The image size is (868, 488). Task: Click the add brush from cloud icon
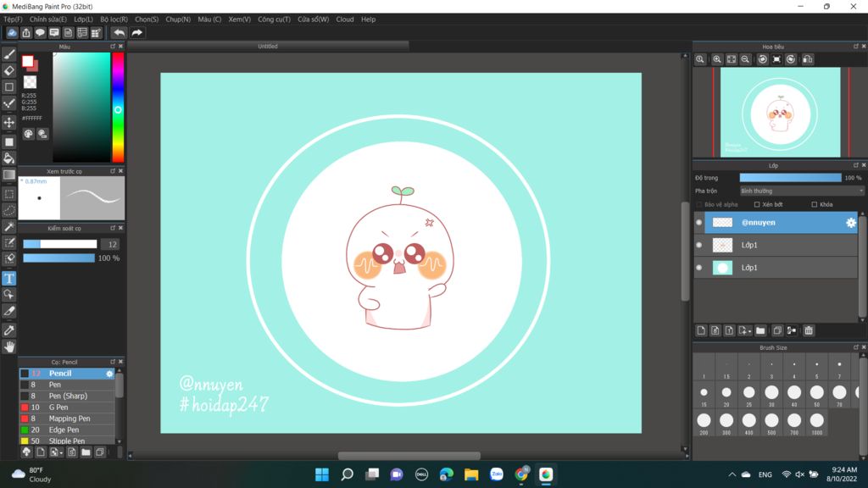click(x=26, y=452)
